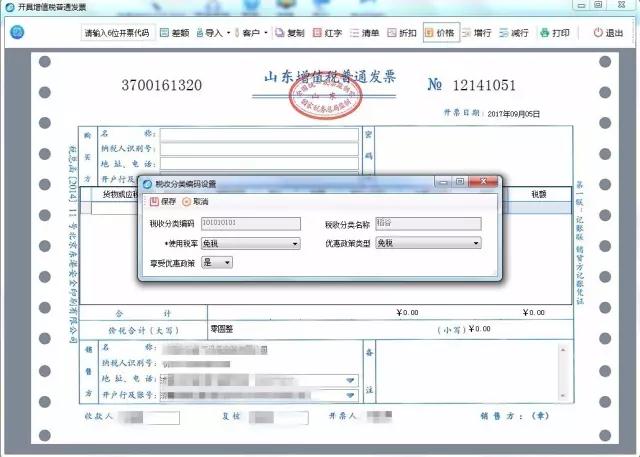Print the invoice with 打印
Viewport: 640px width, 457px height.
(x=555, y=33)
